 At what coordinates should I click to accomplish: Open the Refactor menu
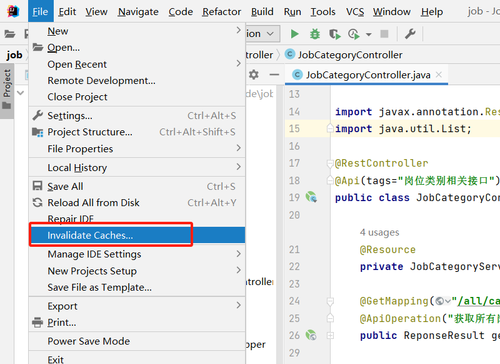pyautogui.click(x=221, y=12)
